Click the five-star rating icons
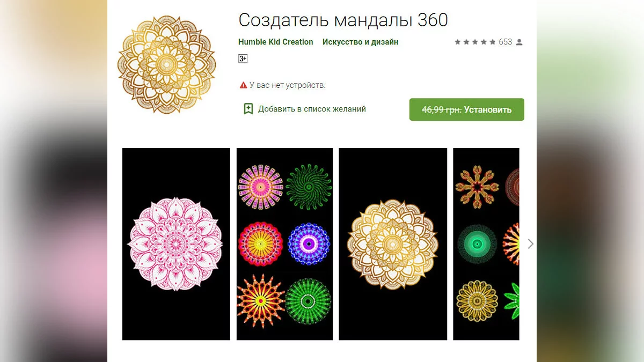Viewport: 644px width, 362px height. (x=475, y=42)
